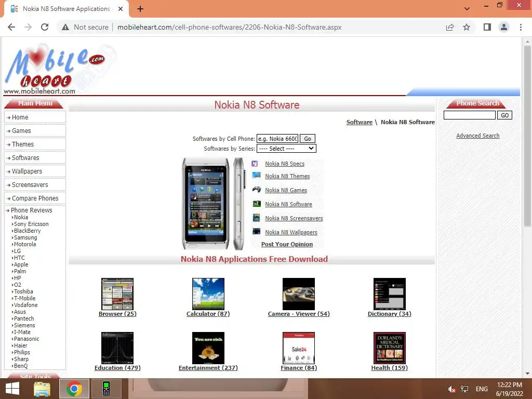The width and height of the screenshot is (532, 399).
Task: Open File Explorer from the taskbar
Action: 42,389
